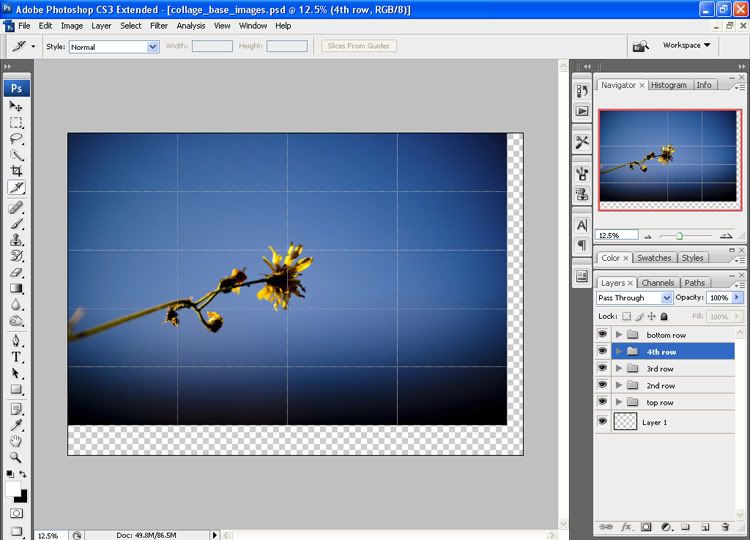Select the Eyedropper tool
The height and width of the screenshot is (540, 750).
coord(16,425)
